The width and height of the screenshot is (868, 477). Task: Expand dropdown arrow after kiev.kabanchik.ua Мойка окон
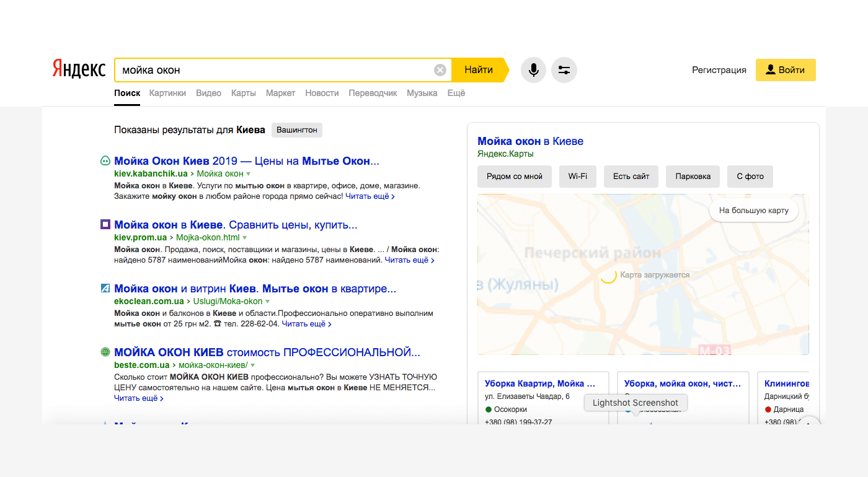click(249, 174)
